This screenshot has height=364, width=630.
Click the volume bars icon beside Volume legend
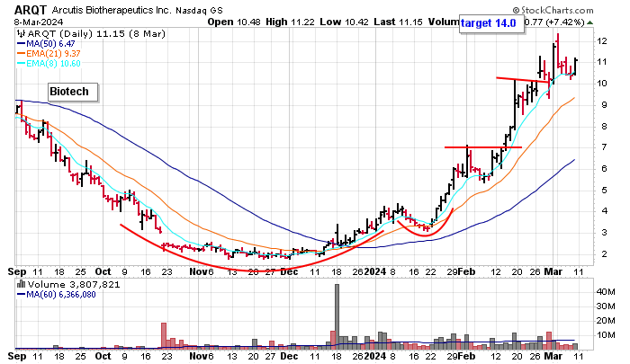click(x=22, y=284)
